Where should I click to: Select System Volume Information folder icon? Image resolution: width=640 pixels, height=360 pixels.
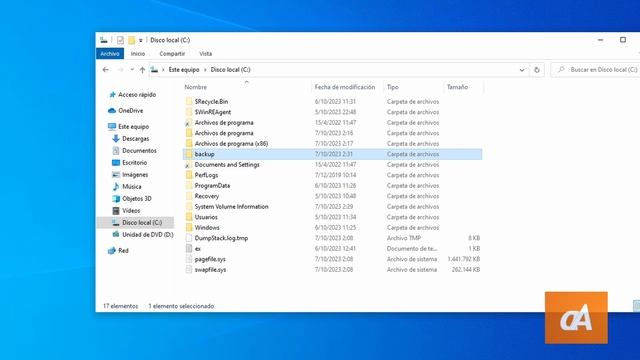tap(189, 207)
